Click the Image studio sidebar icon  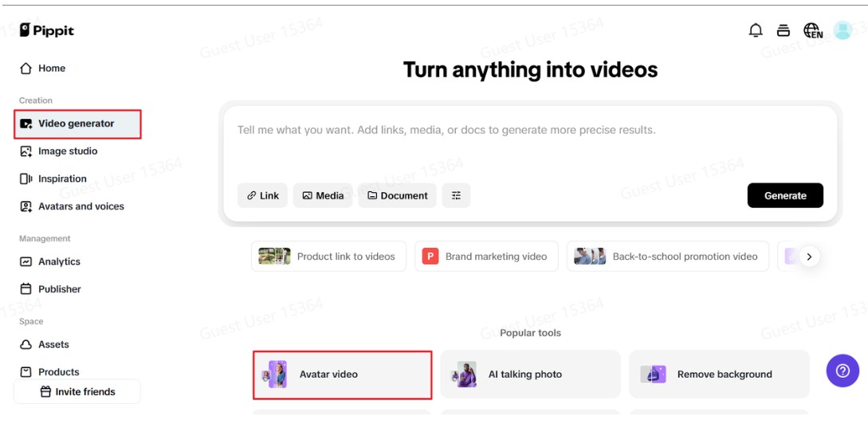(26, 151)
